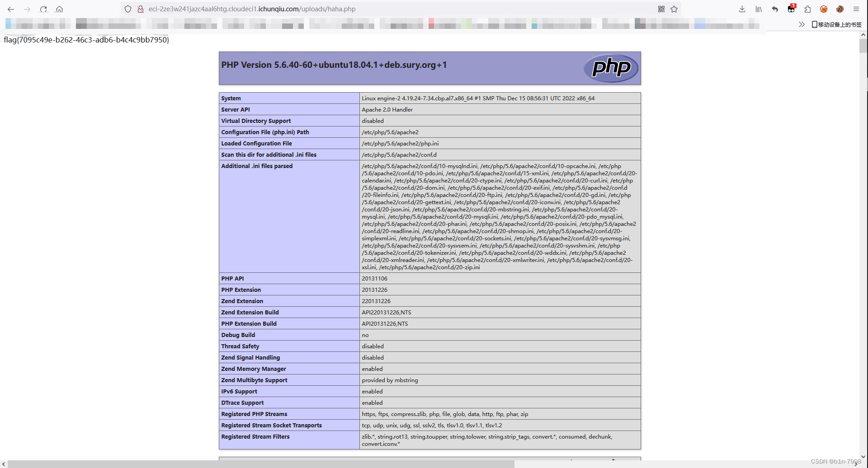
Task: Open the mobile device bookmarks folder
Action: 836,24
